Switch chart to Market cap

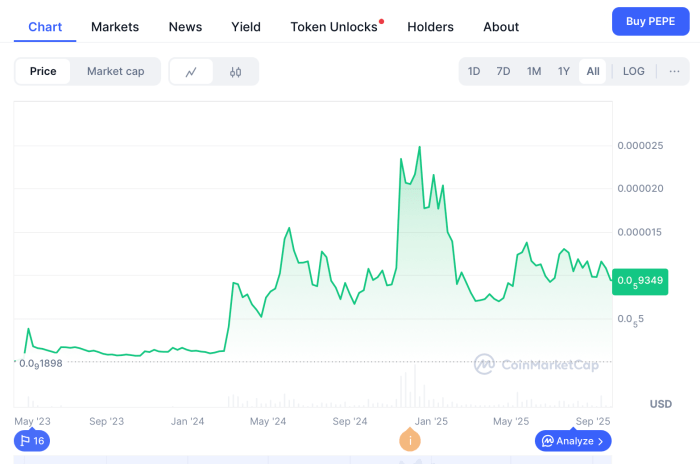(115, 71)
